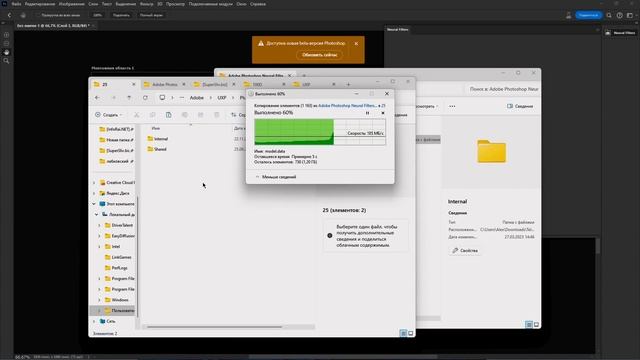
Task: Collapse the Локальный диск tree node
Action: coord(97,214)
